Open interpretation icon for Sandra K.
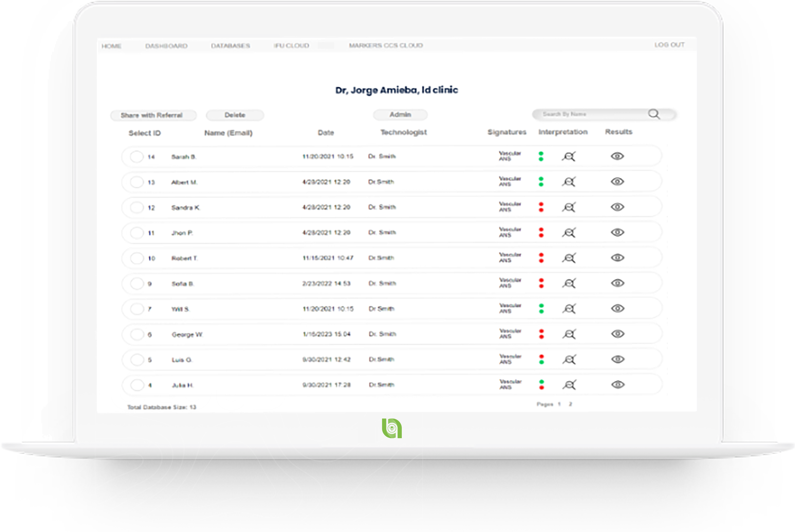Viewport: 795px width, 532px height. point(569,207)
